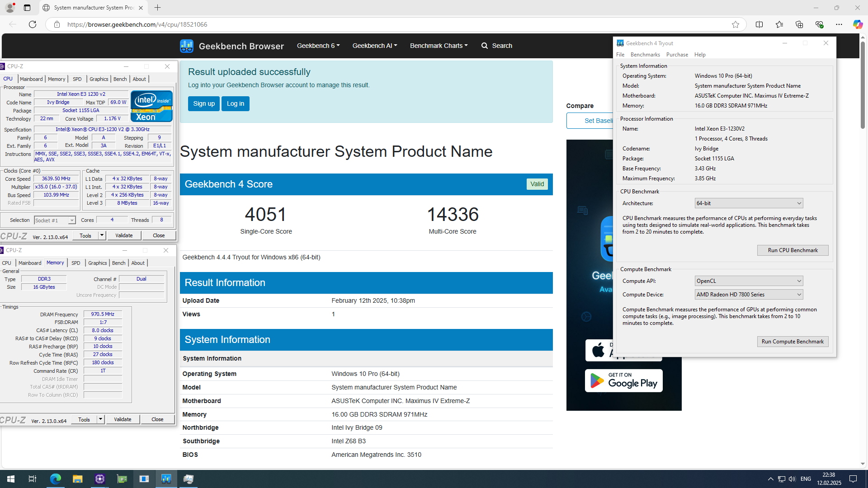Click the ENG language indicator in tray

[x=806, y=479]
